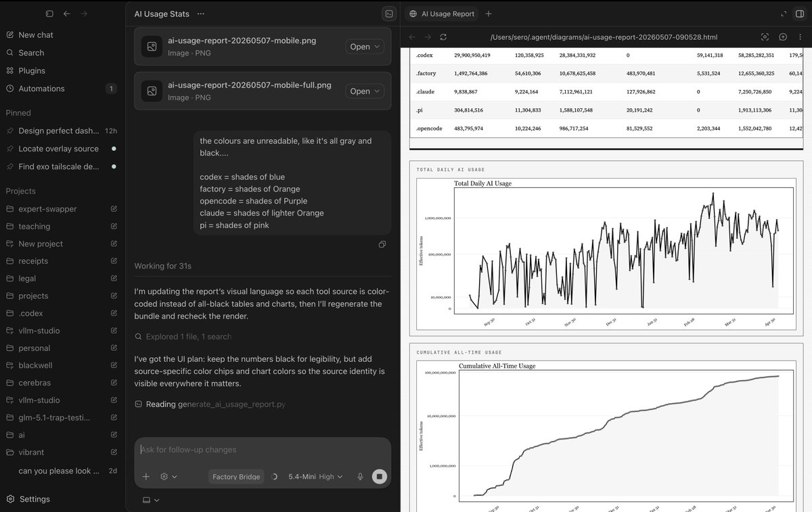Click the screenshot capture icon in preview toolbar
Viewport: 812px width, 512px height.
tap(765, 37)
